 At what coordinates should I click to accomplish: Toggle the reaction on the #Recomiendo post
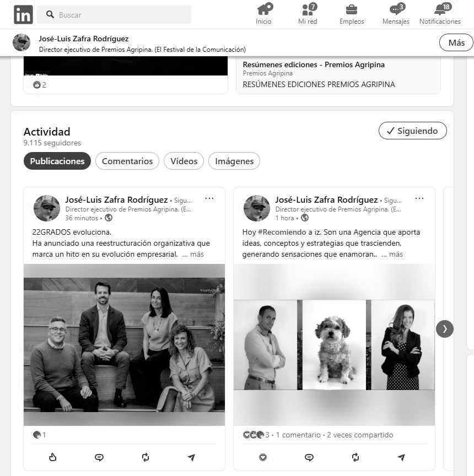coord(263,457)
